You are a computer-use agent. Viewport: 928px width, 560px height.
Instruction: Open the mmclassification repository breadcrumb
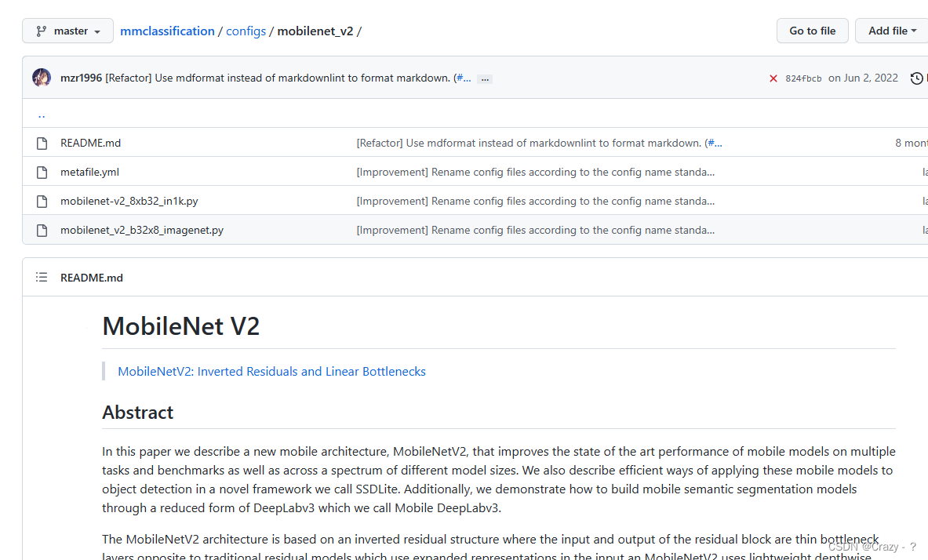pyautogui.click(x=167, y=31)
